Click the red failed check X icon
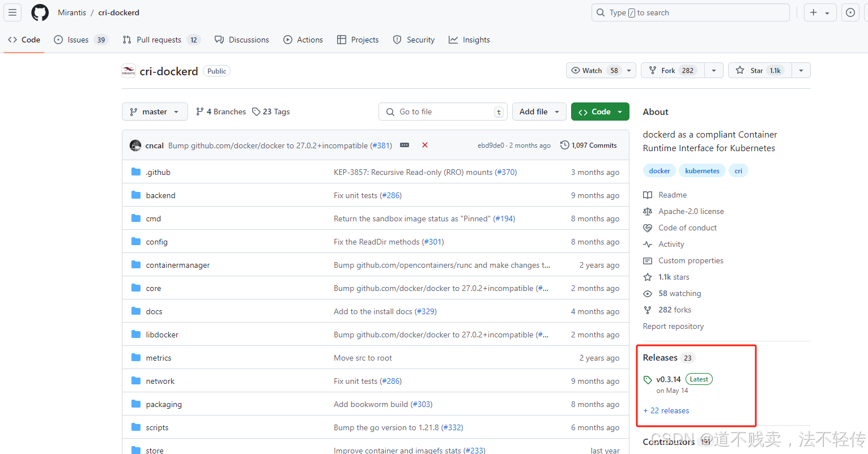The height and width of the screenshot is (454, 868). pos(425,145)
